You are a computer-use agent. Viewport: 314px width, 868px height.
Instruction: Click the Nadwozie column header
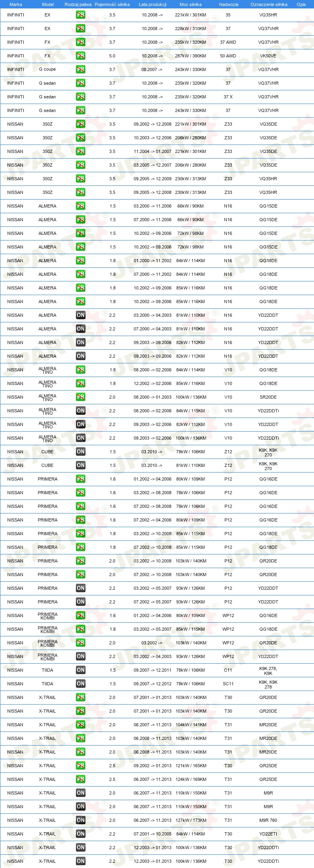coord(229,4)
